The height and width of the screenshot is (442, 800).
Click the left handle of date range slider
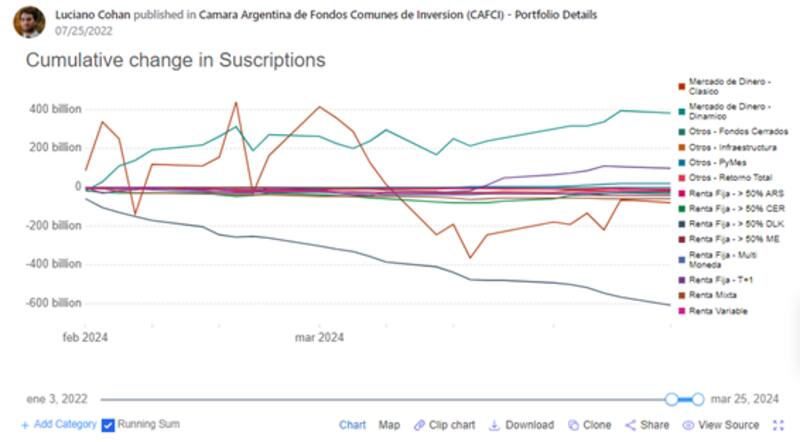point(672,399)
